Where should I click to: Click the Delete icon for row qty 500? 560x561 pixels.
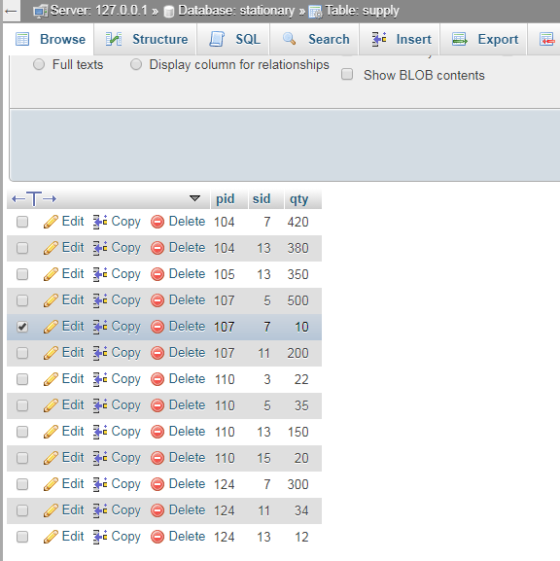point(157,300)
